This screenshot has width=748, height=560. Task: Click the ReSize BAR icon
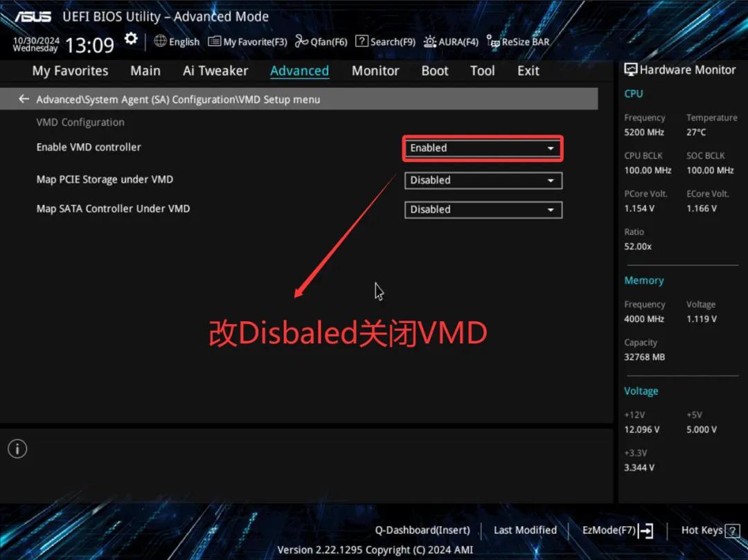493,42
